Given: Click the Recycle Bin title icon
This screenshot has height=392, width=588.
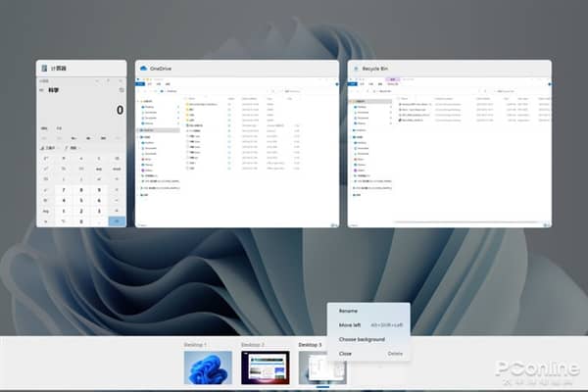Looking at the screenshot, I should tap(356, 69).
